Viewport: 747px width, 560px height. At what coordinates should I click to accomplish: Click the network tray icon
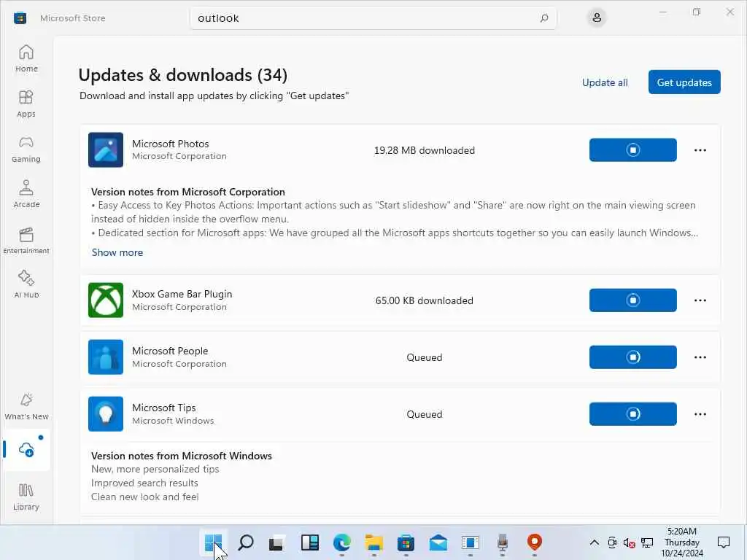(647, 542)
